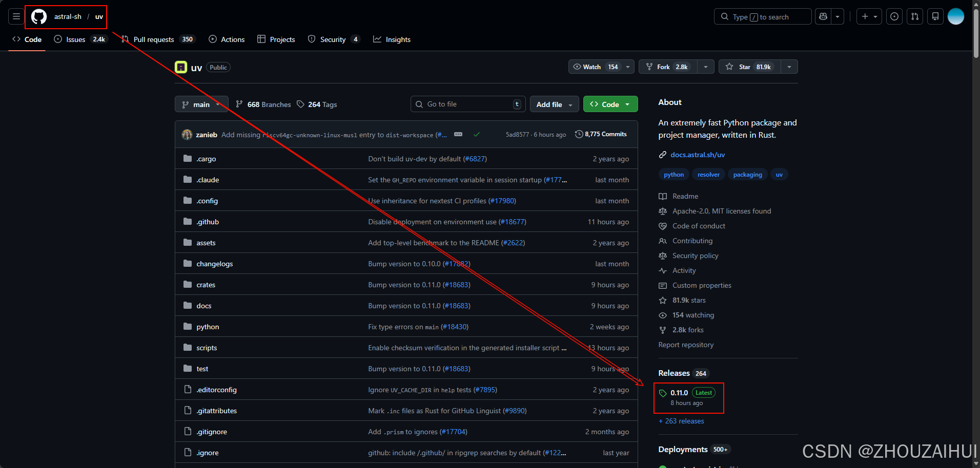Star the uv repository
The height and width of the screenshot is (468, 980).
click(750, 67)
